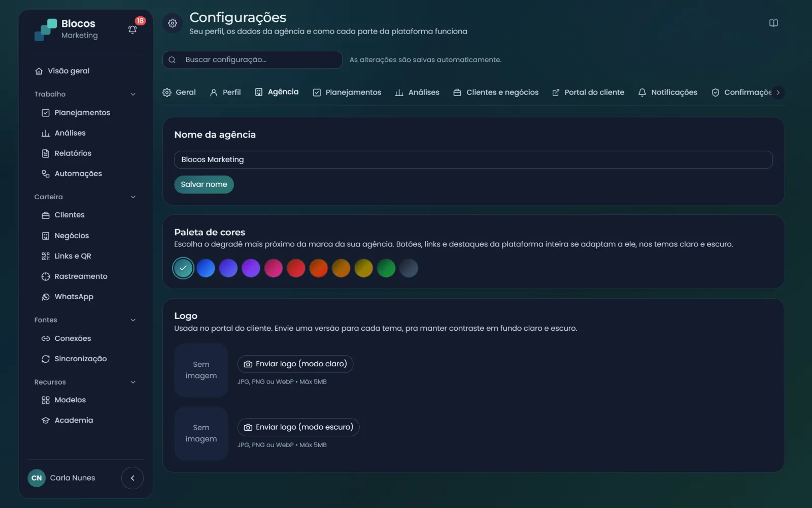Focus the Buscar configuração search field
Viewport: 812px width, 508px height.
tap(252, 60)
